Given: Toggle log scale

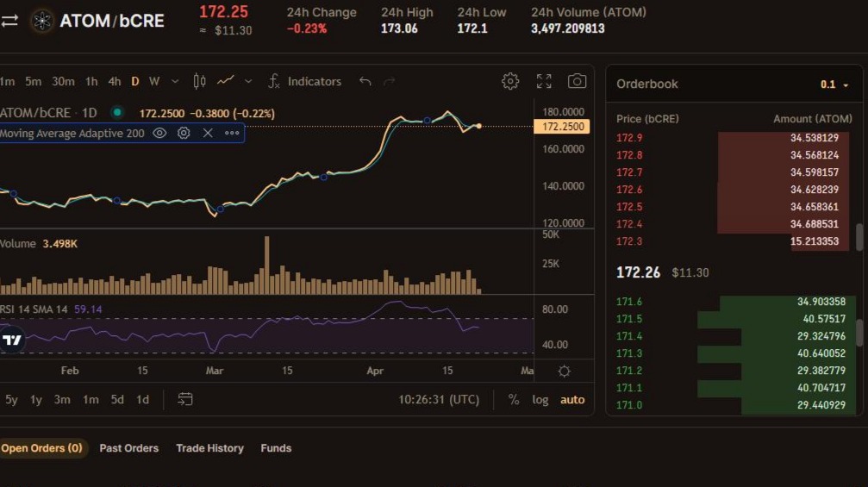Looking at the screenshot, I should tap(540, 400).
